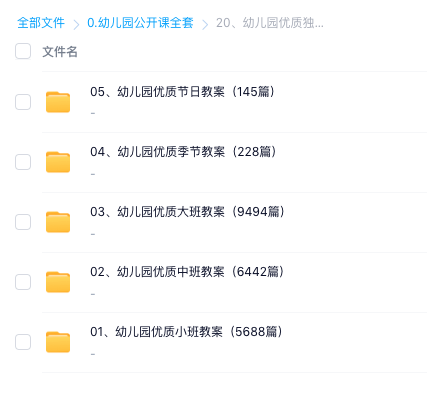This screenshot has height=406, width=427.
Task: Open 01、幼儿园优质小班教案（5688篇）folder name
Action: click(186, 332)
